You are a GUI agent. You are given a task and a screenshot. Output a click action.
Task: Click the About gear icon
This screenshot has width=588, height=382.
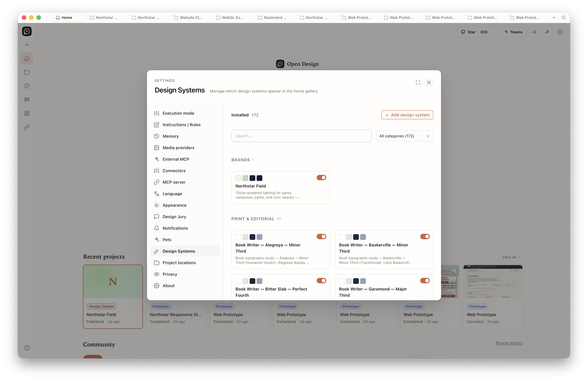tap(156, 286)
